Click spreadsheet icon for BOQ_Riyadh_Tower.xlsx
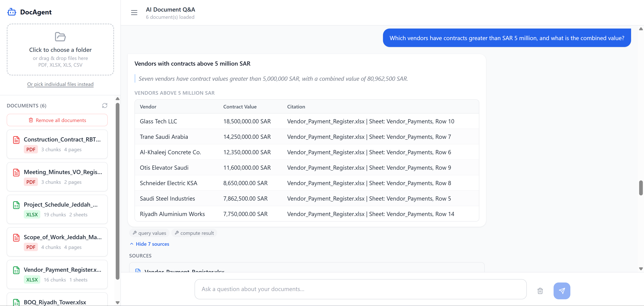The image size is (644, 306). tap(16, 302)
